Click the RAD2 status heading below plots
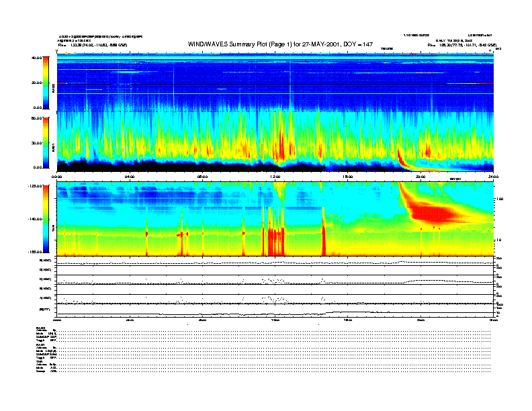This screenshot has height=411, width=532. (x=41, y=328)
